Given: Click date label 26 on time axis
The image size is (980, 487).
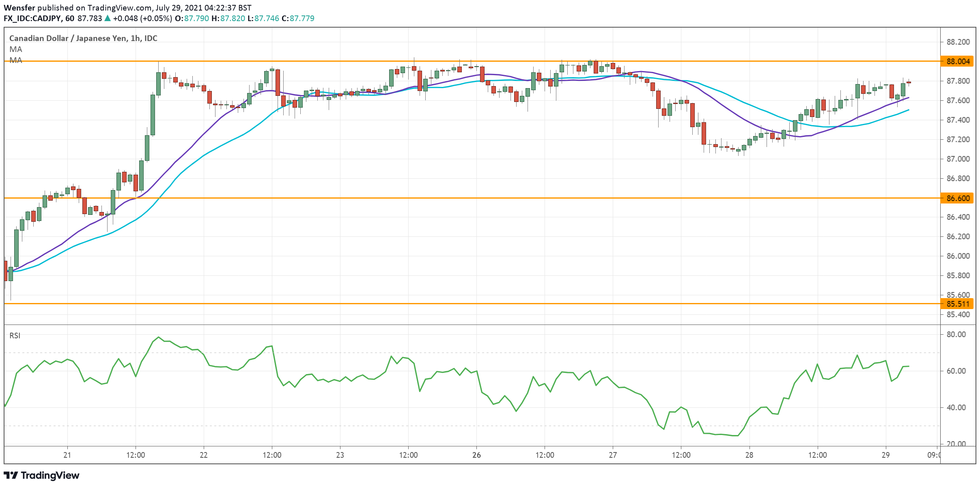Looking at the screenshot, I should click(476, 455).
